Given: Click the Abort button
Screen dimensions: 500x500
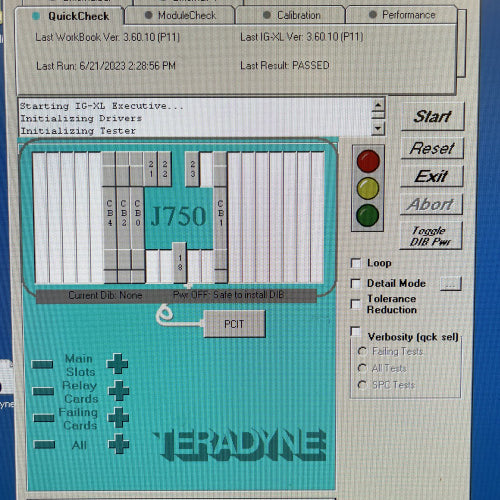Looking at the screenshot, I should (431, 204).
